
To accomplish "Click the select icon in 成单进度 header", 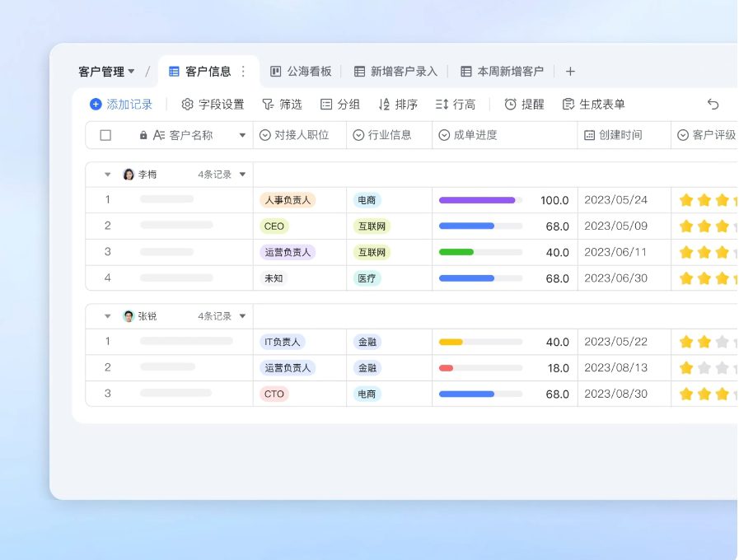I will [444, 135].
